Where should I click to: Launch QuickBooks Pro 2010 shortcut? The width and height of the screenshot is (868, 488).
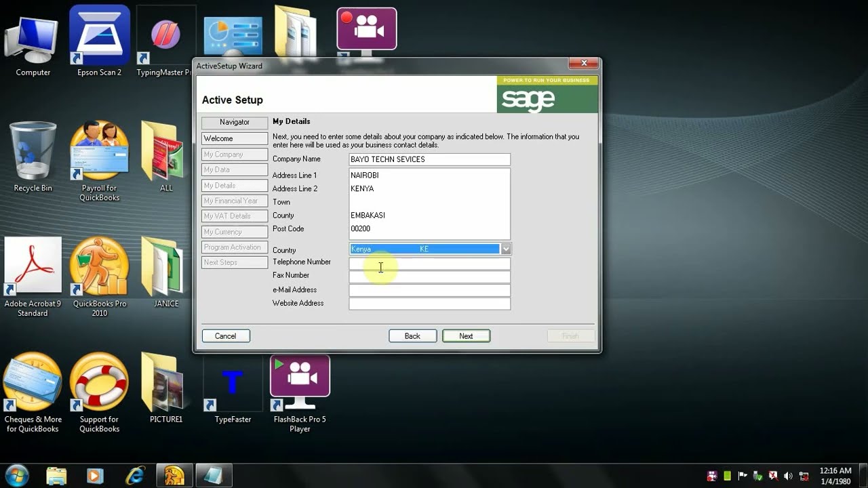(x=99, y=277)
